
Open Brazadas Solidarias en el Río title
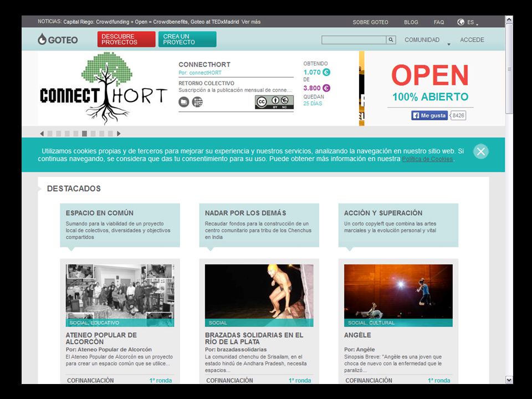point(254,338)
